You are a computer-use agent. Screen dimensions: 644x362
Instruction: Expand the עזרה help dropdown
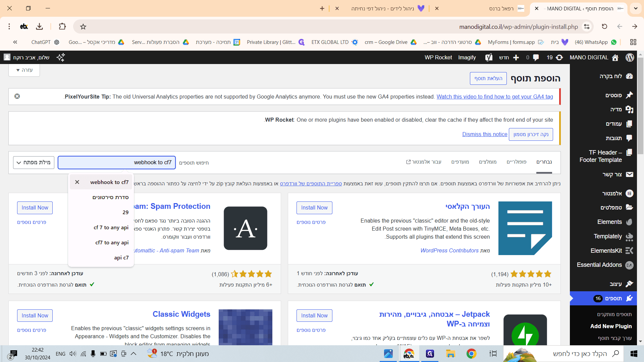[24, 70]
